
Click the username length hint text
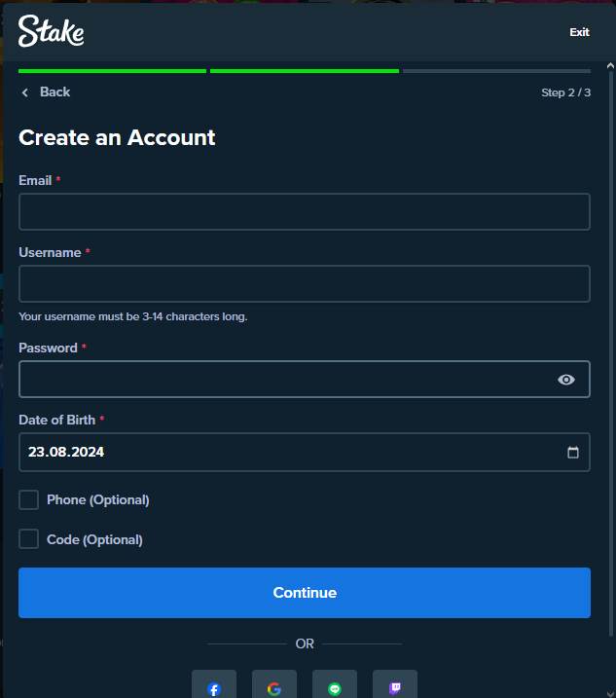[133, 316]
